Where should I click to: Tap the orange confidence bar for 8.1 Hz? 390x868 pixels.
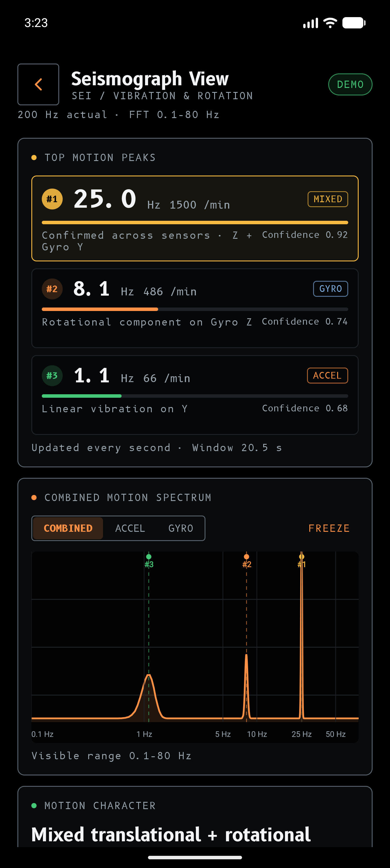(100, 309)
